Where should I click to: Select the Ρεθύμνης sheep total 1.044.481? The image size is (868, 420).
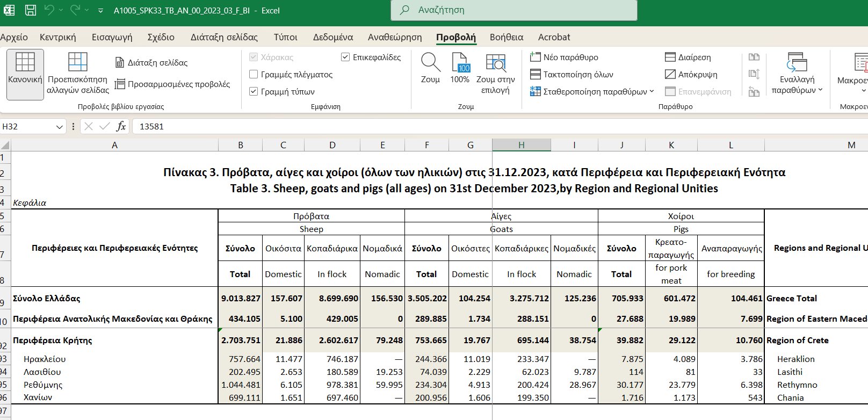tap(240, 385)
